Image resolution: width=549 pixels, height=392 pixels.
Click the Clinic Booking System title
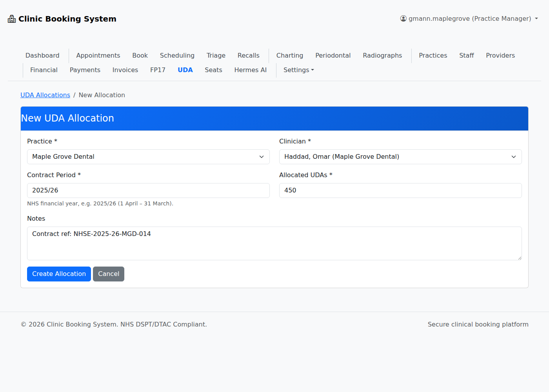tap(67, 19)
